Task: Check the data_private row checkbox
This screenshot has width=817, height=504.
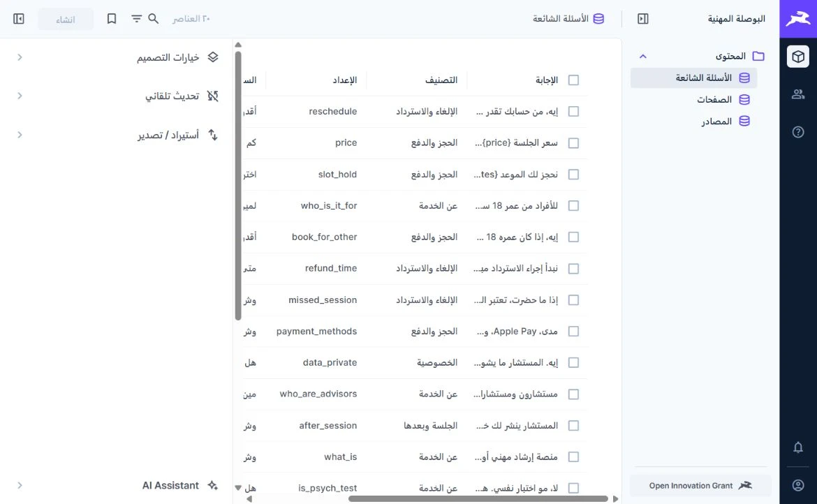Action: click(574, 362)
